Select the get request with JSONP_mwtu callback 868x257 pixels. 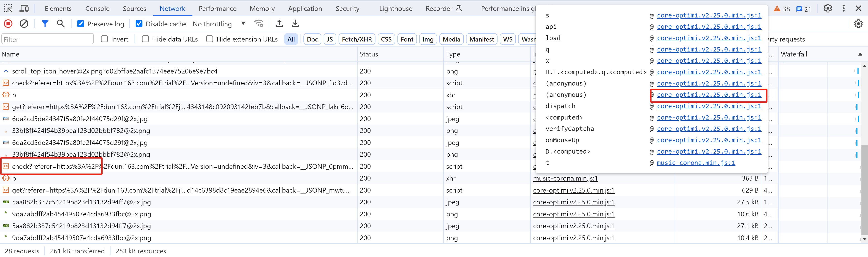[181, 191]
